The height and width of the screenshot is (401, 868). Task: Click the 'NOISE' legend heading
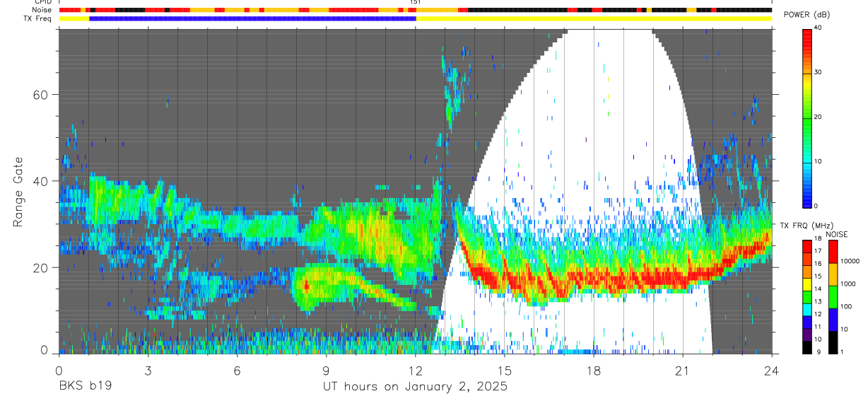(836, 234)
